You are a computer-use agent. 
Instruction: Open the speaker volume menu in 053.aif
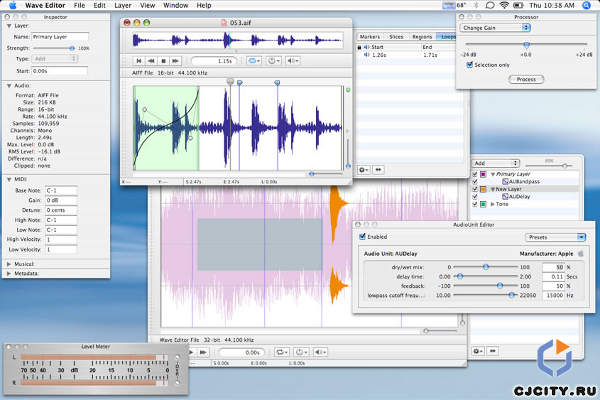click(x=292, y=61)
